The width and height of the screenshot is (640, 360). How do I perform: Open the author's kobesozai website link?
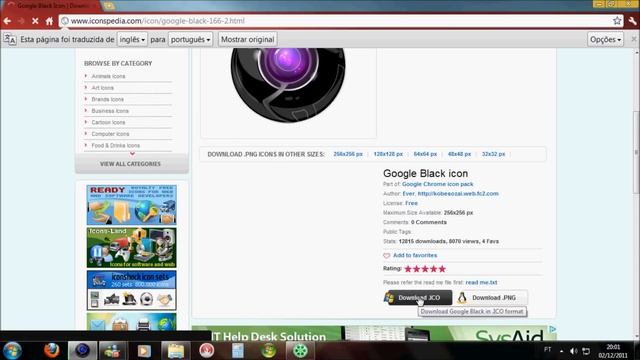point(458,193)
